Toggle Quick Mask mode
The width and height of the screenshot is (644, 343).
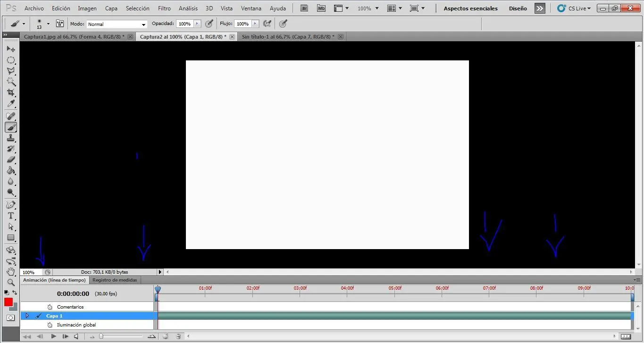pyautogui.click(x=10, y=318)
